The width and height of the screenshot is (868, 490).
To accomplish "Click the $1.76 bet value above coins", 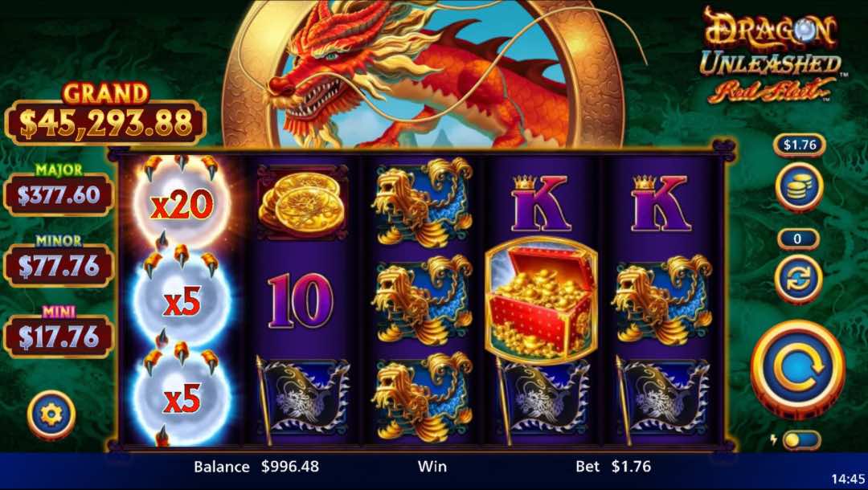I will point(800,145).
